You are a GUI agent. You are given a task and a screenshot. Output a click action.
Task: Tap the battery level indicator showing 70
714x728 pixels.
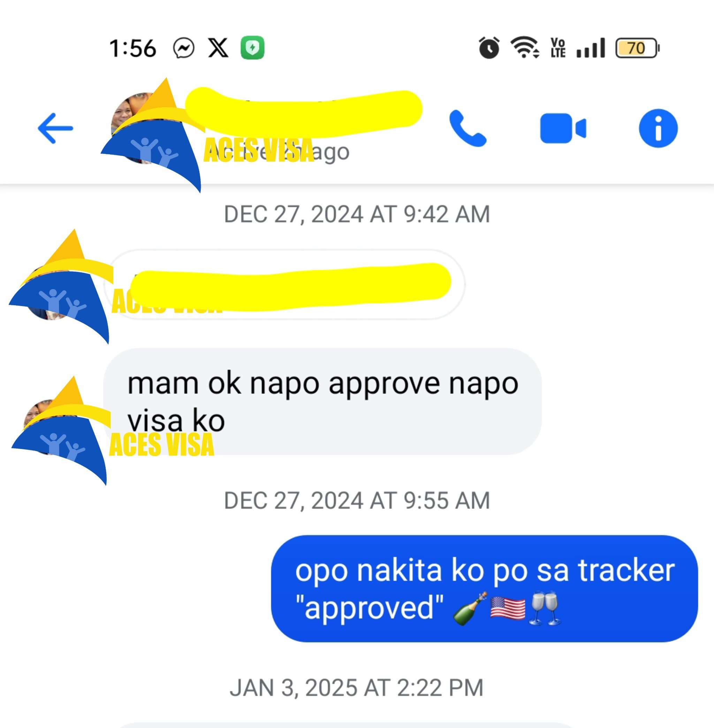click(x=637, y=48)
